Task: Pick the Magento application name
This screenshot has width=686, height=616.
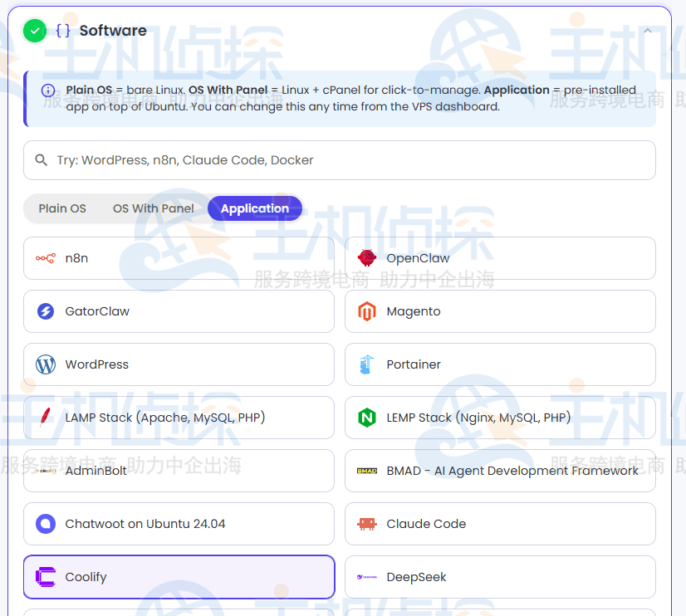Action: (414, 311)
